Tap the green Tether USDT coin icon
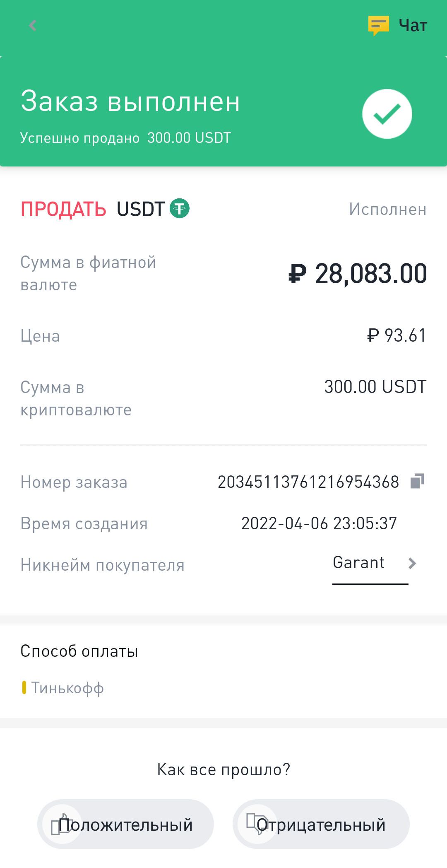 click(180, 208)
